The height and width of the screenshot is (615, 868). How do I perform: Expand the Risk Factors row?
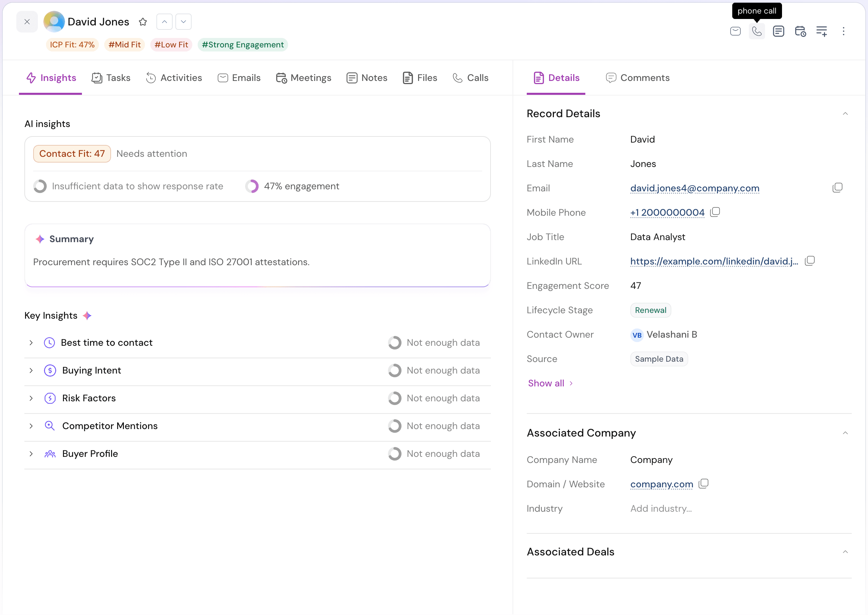(x=31, y=398)
